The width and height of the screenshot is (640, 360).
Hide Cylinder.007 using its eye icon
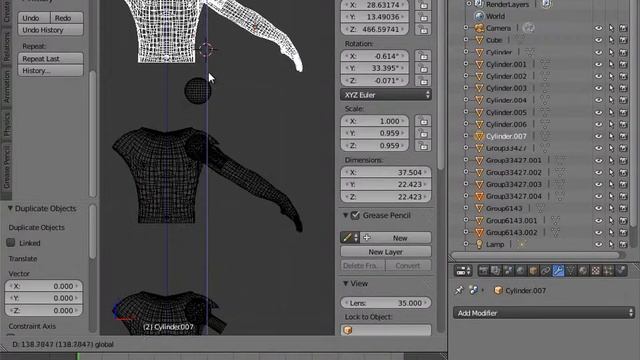(x=598, y=136)
